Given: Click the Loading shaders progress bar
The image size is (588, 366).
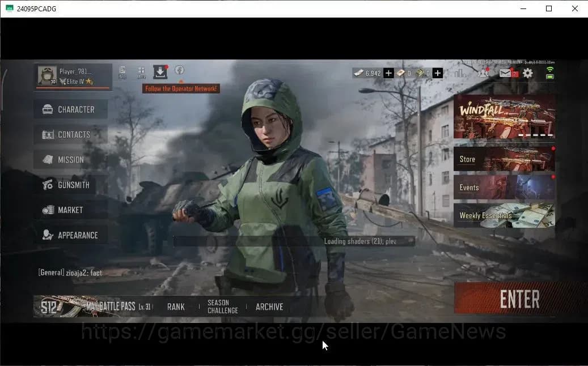Looking at the screenshot, I should (x=294, y=241).
